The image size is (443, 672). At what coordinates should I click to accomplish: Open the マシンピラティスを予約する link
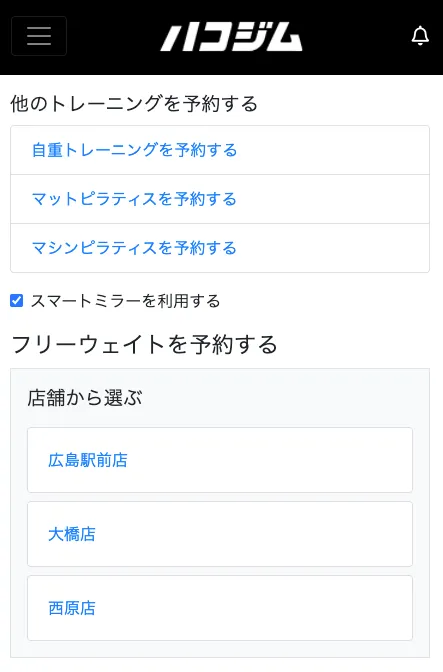pyautogui.click(x=134, y=248)
